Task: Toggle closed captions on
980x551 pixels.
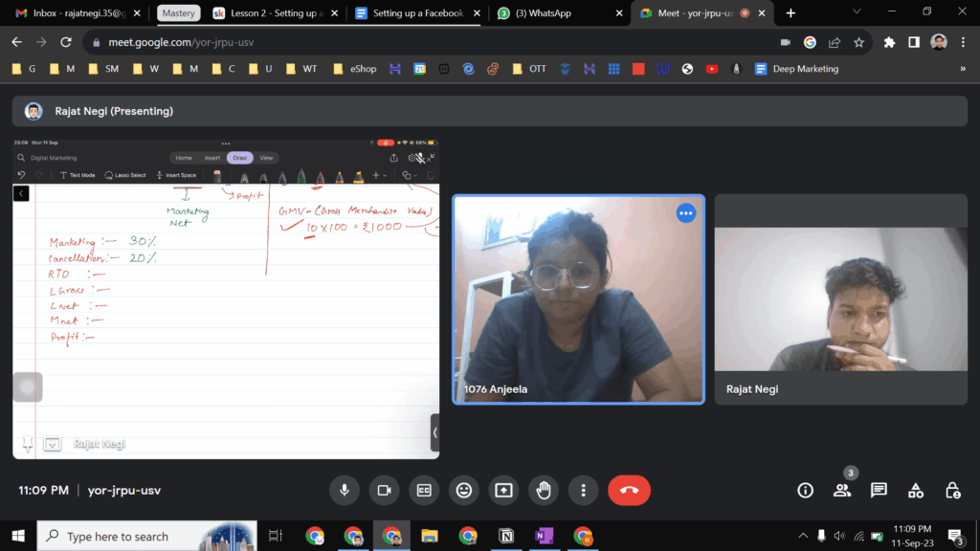Action: [x=424, y=491]
